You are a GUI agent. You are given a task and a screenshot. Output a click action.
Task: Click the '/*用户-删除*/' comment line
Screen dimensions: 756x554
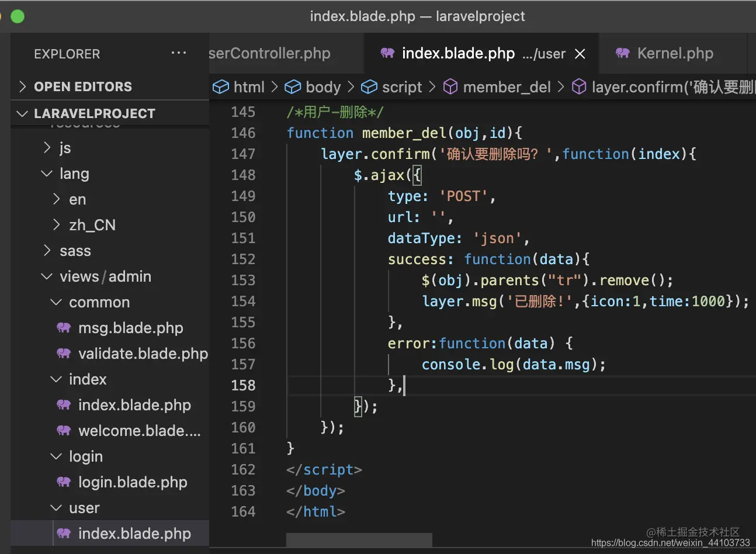[x=335, y=112]
